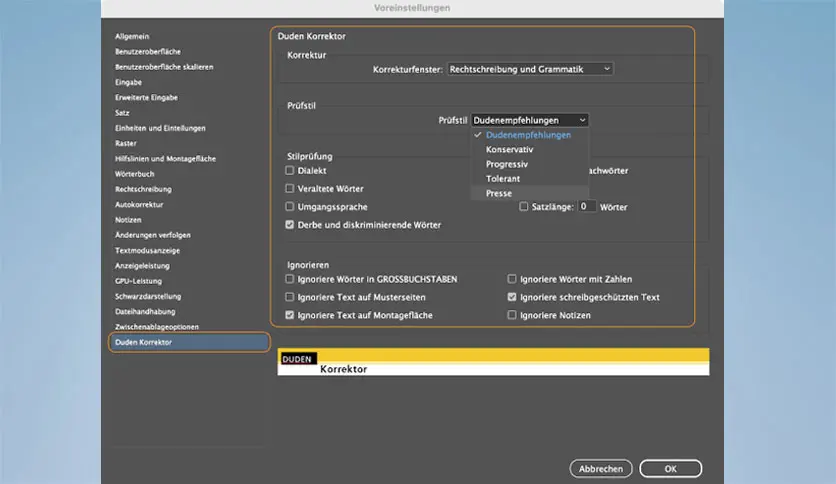Open the Rechtschreibung preferences category
The image size is (836, 484).
pos(143,189)
